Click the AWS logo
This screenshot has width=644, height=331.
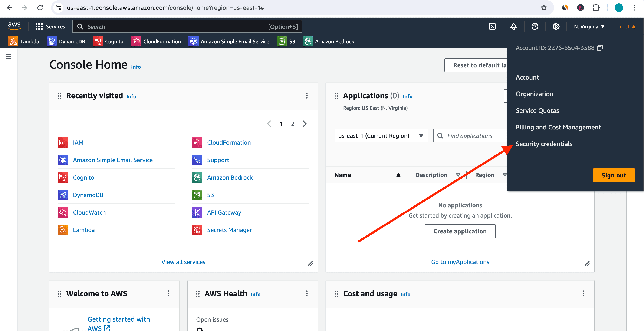click(14, 26)
